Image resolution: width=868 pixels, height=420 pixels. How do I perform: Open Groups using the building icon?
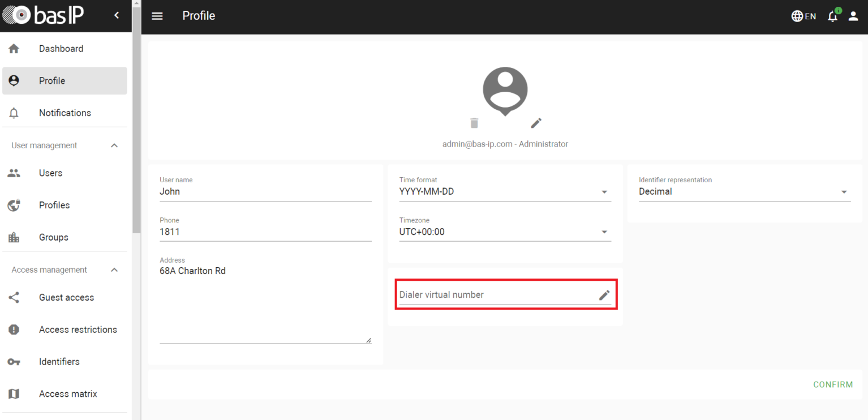click(x=14, y=237)
